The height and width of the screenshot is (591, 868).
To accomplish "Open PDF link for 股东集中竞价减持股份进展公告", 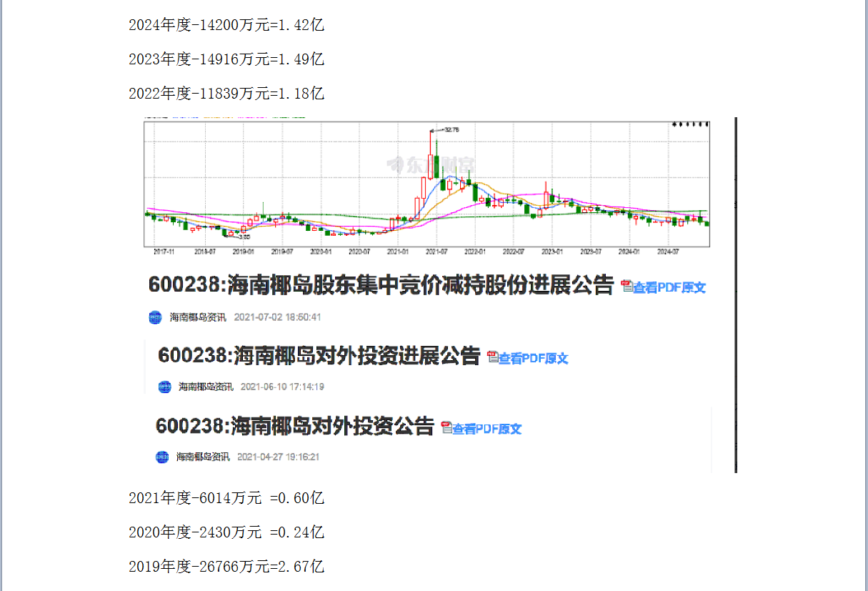I will 669,287.
